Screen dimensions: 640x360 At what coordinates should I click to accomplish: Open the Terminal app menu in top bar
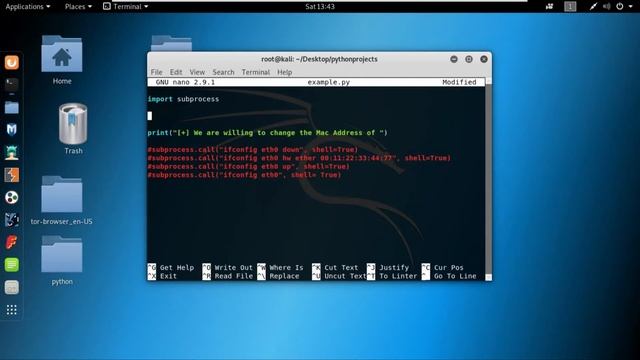coord(125,7)
